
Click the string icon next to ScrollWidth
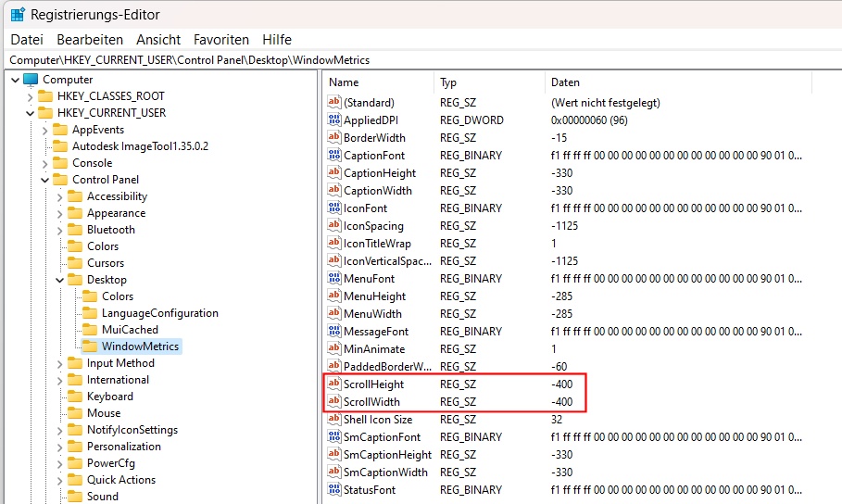click(x=334, y=401)
